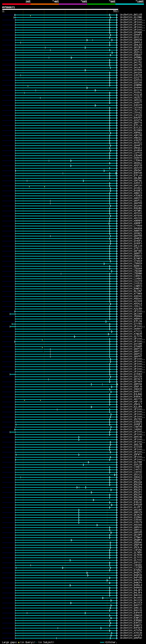Click hit label UniRef100_Q0WRN6
The height and width of the screenshot is (644, 146).
[x=131, y=85]
